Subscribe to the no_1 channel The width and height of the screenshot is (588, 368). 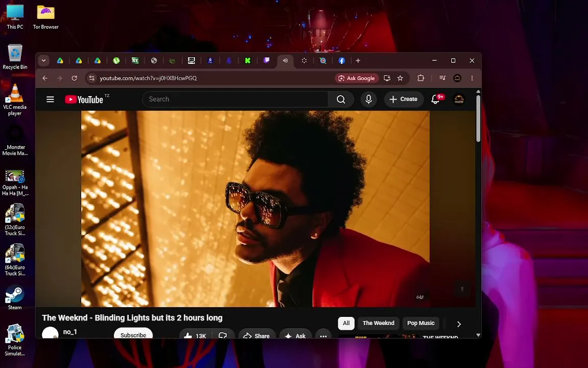pos(133,334)
